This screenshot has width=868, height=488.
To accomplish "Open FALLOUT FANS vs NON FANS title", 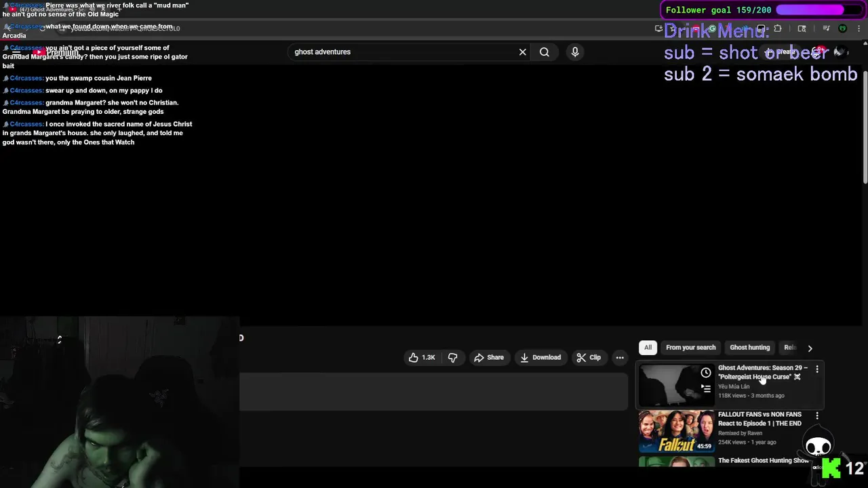I will pyautogui.click(x=759, y=419).
